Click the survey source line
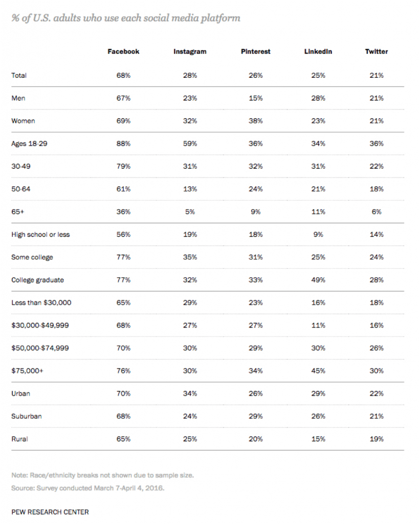The height and width of the screenshot is (524, 420). click(87, 488)
